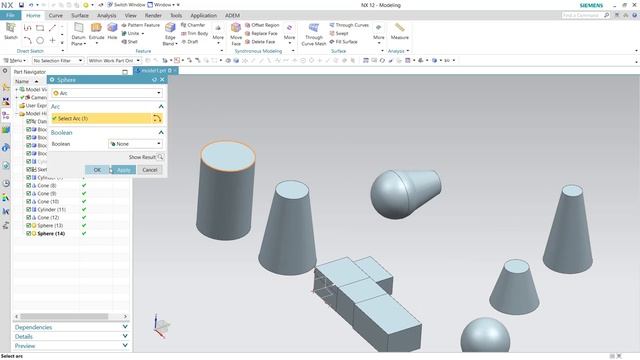Open the Within Work Part Only dropdown
The image size is (640, 360).
click(114, 60)
